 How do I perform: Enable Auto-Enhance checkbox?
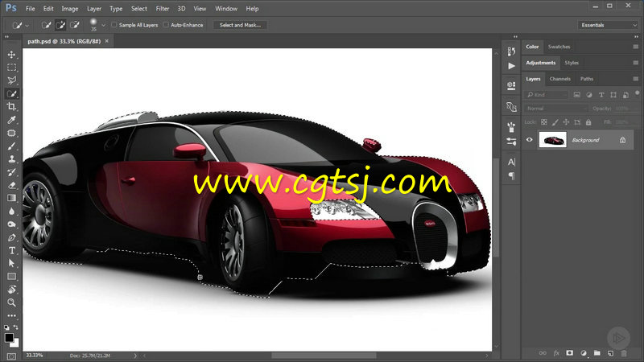(166, 25)
